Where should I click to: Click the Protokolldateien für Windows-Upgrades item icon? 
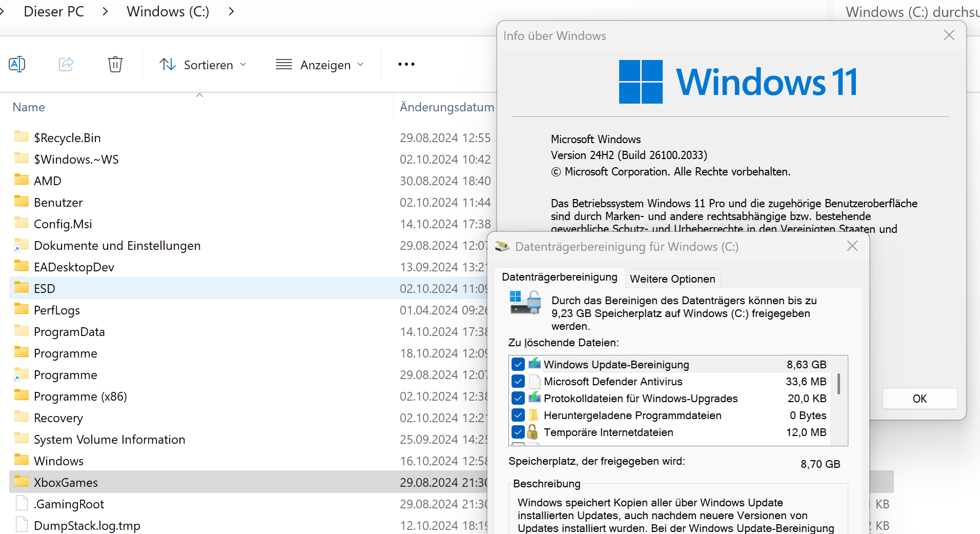[x=535, y=398]
